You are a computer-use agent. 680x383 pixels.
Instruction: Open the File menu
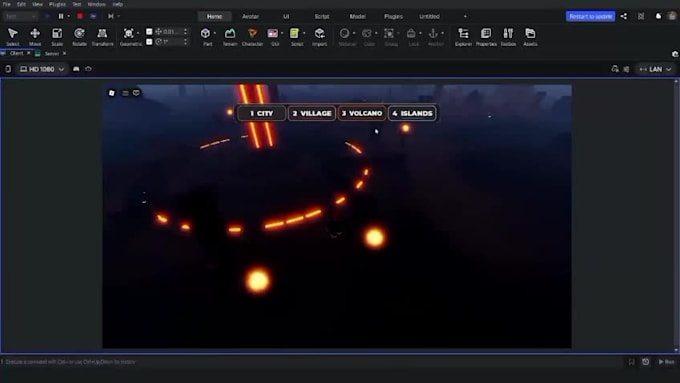(7, 4)
